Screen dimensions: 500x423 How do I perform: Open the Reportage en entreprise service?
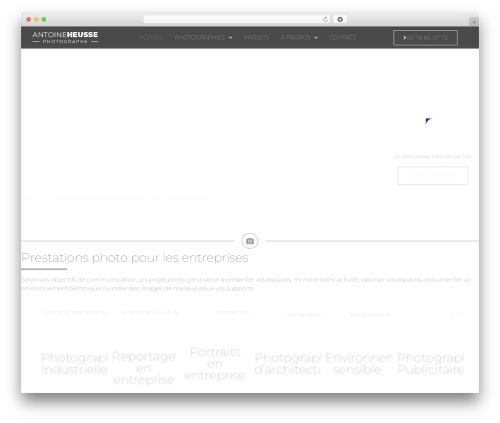[143, 368]
